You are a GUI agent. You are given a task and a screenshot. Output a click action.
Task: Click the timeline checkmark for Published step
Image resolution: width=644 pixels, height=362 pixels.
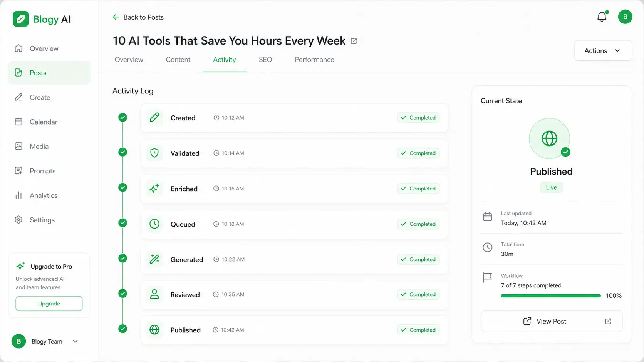click(123, 329)
